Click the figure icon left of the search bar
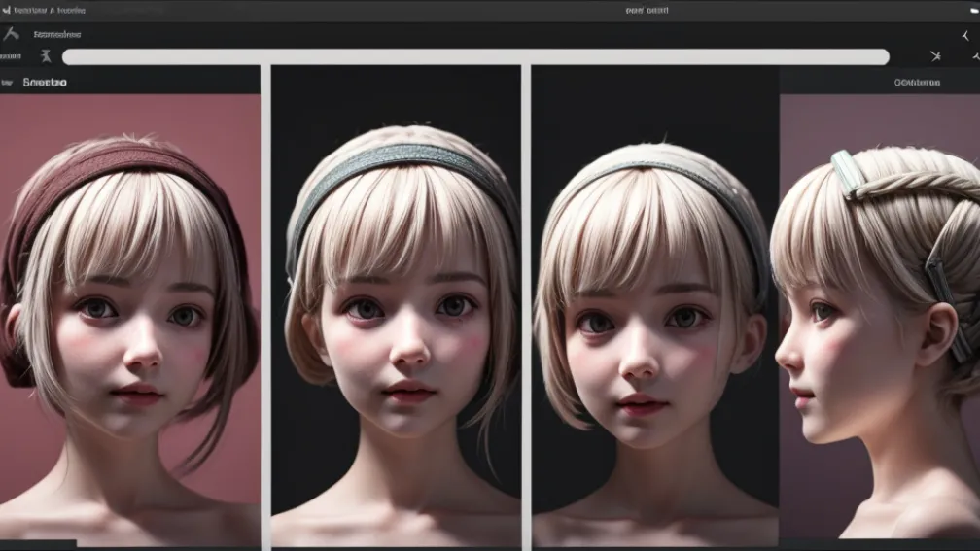This screenshot has width=980, height=551. pyautogui.click(x=46, y=56)
